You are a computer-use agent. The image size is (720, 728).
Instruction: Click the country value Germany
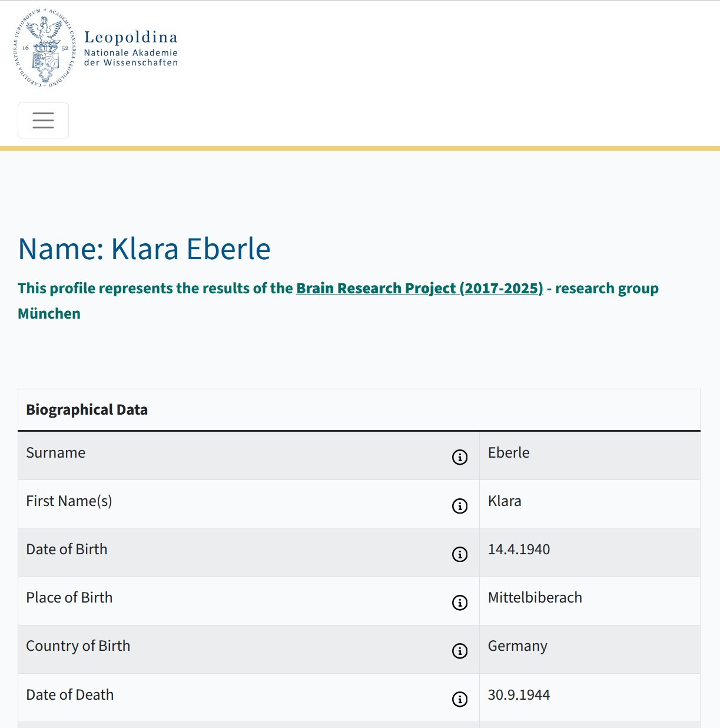[517, 646]
